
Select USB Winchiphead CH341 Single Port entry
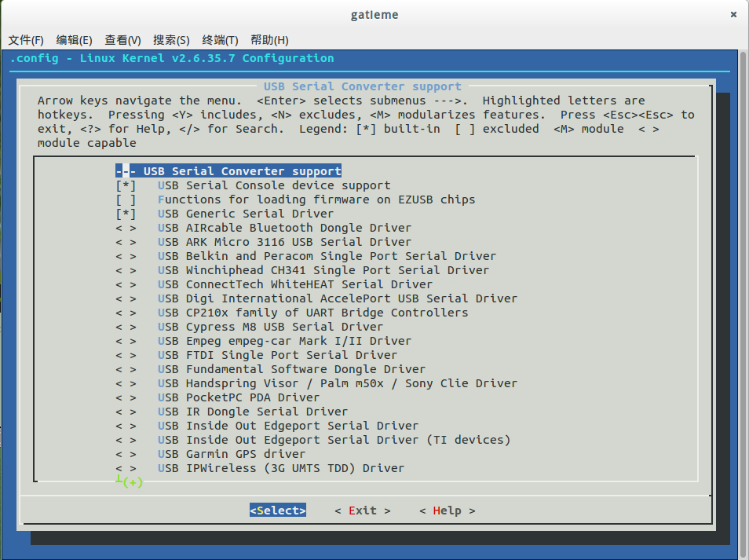pyautogui.click(x=323, y=270)
